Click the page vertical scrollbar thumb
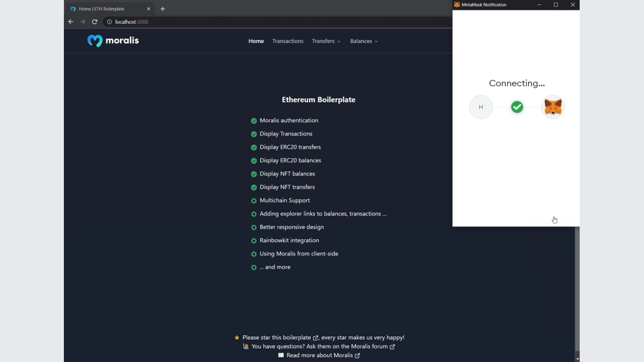Screen dimensions: 644x362 (x=577, y=289)
